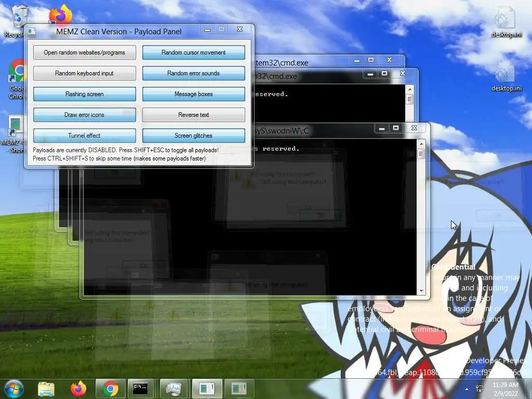
Task: Toggle the Screen glitches payload
Action: (x=194, y=136)
